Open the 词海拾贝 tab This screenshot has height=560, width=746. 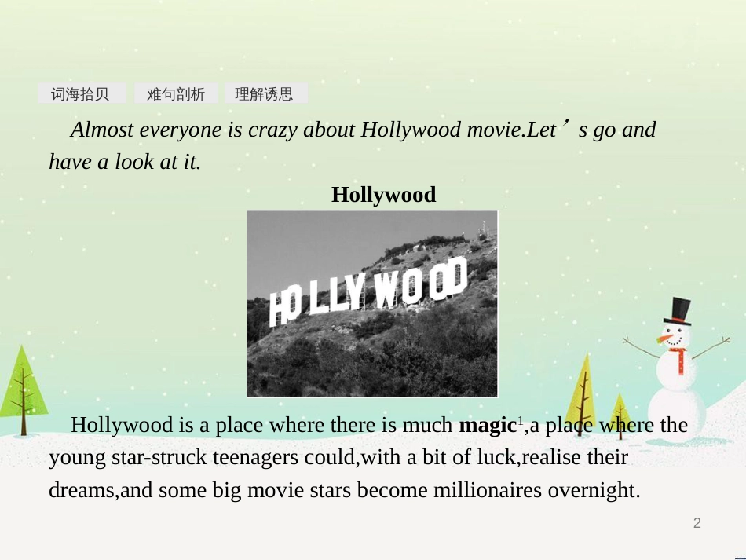click(82, 93)
